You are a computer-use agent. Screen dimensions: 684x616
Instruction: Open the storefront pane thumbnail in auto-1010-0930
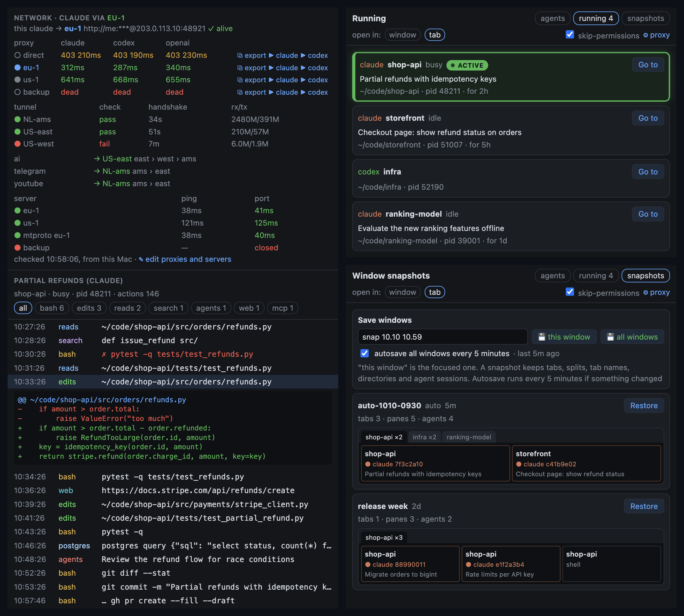[586, 464]
